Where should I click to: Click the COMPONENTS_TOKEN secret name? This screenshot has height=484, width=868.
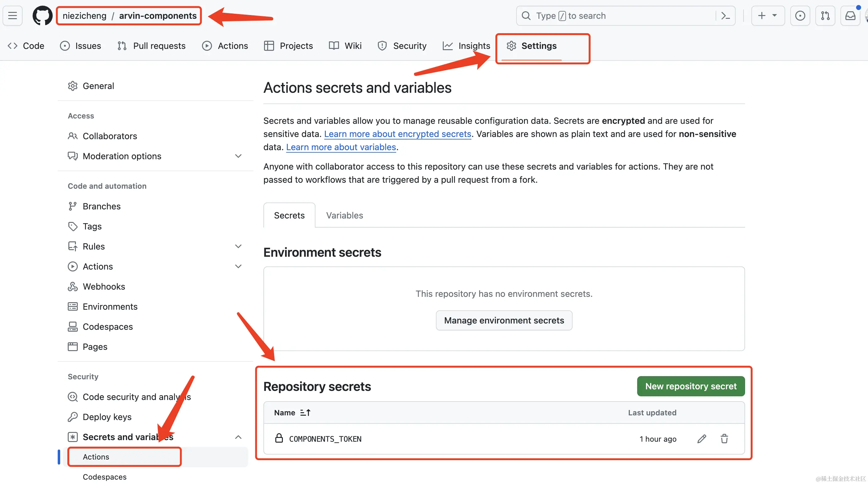click(x=325, y=439)
